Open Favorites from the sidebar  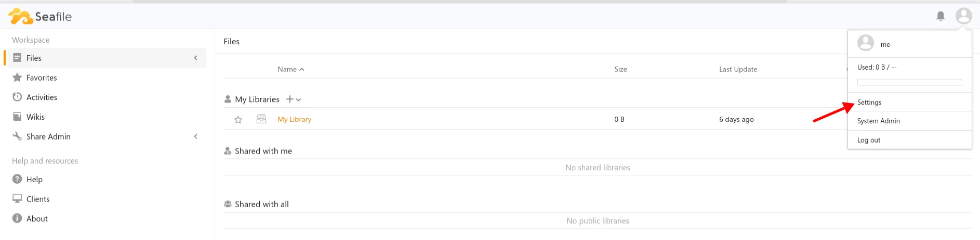click(x=42, y=78)
